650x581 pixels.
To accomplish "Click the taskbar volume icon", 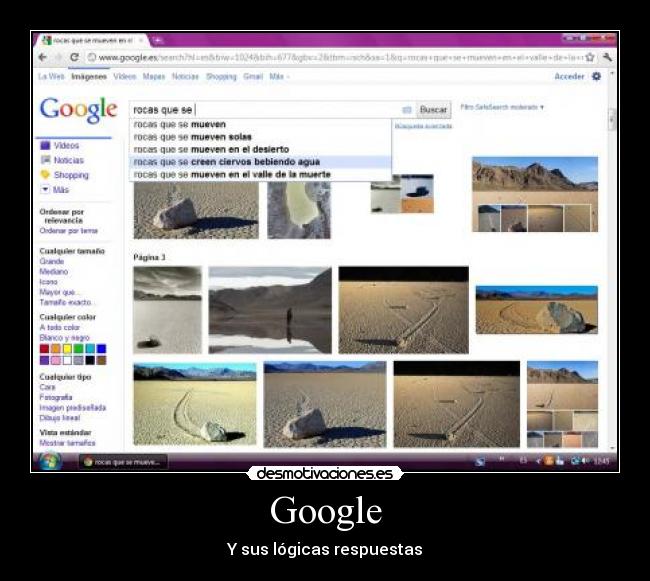I will pos(586,461).
